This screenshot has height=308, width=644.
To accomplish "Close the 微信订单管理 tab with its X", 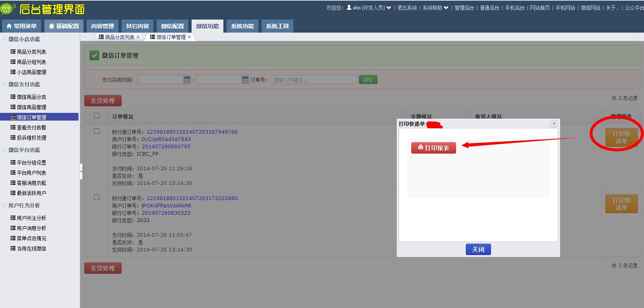I will (x=190, y=37).
